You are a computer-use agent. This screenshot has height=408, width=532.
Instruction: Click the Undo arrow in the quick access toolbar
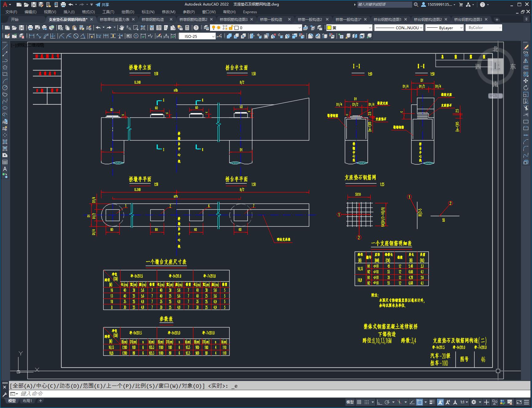71,5
